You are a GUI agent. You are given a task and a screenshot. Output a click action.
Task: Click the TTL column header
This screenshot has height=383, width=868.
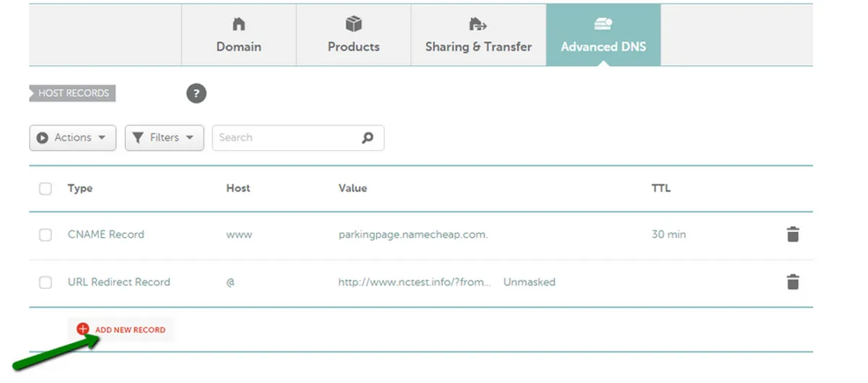(661, 188)
